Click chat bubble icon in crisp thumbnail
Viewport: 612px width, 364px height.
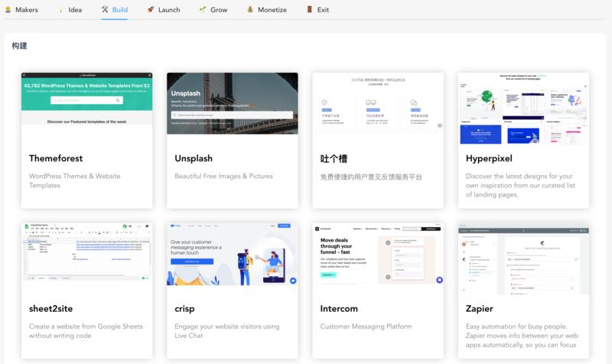[x=293, y=281]
